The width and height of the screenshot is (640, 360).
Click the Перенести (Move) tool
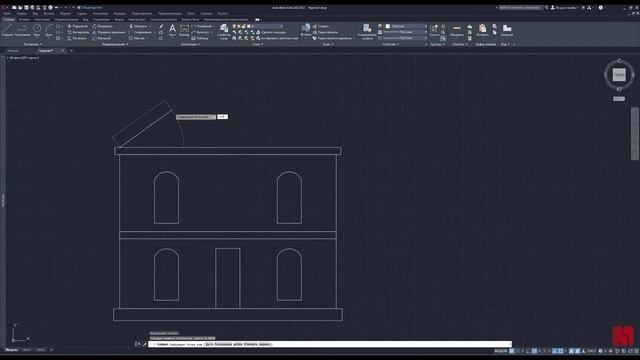[77, 26]
